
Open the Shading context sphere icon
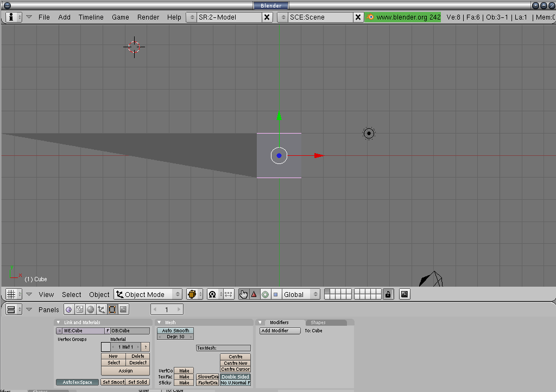91,309
